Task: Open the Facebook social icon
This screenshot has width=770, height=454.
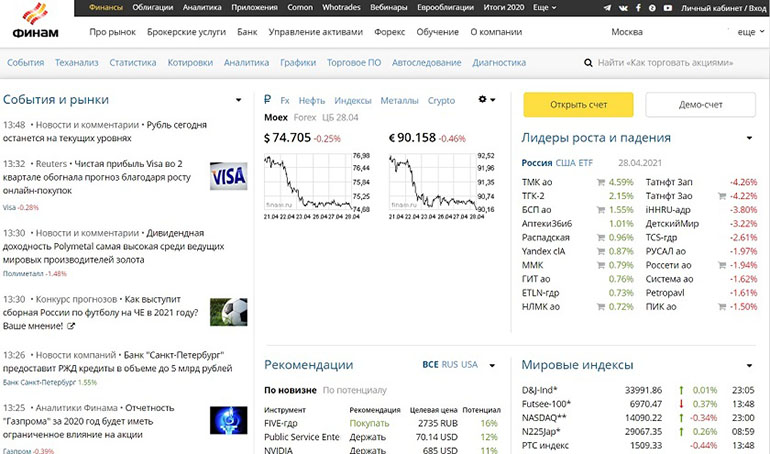Action: coord(638,8)
